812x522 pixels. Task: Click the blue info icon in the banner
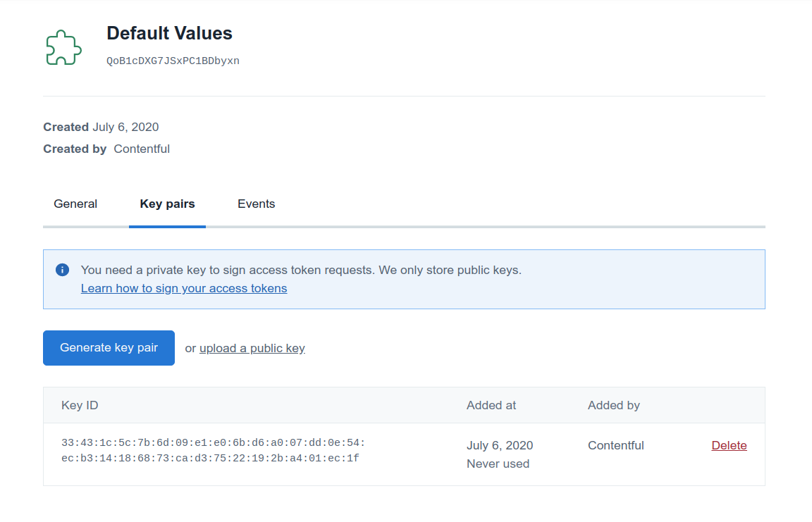(x=63, y=270)
